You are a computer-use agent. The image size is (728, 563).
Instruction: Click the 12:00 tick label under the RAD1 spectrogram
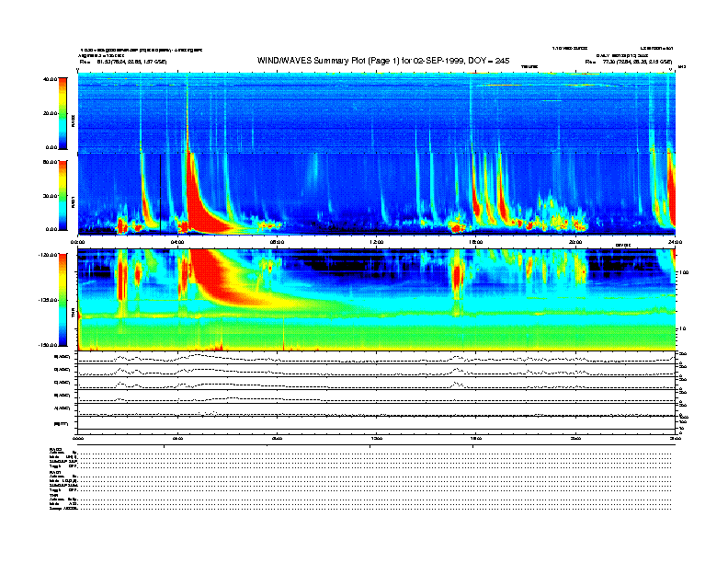click(x=377, y=242)
